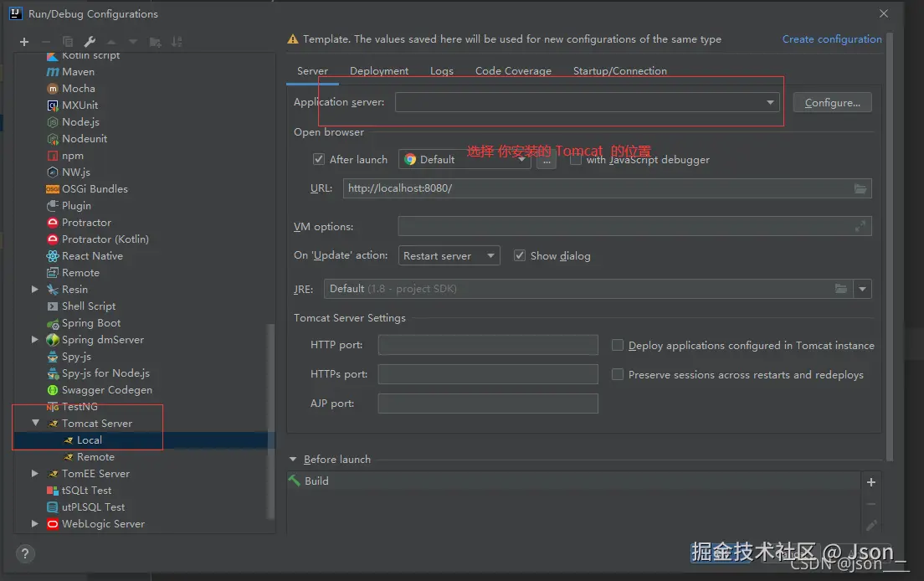
Task: Add a new configuration with plus icon
Action: (x=24, y=42)
